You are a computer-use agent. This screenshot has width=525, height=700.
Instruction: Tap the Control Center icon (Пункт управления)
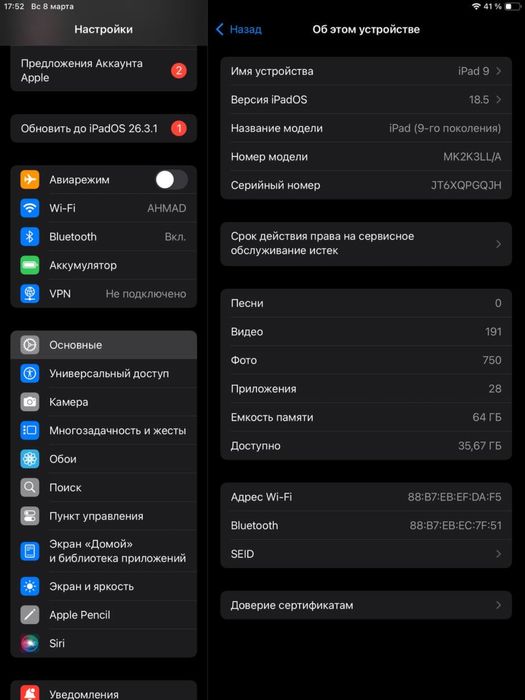[30, 516]
